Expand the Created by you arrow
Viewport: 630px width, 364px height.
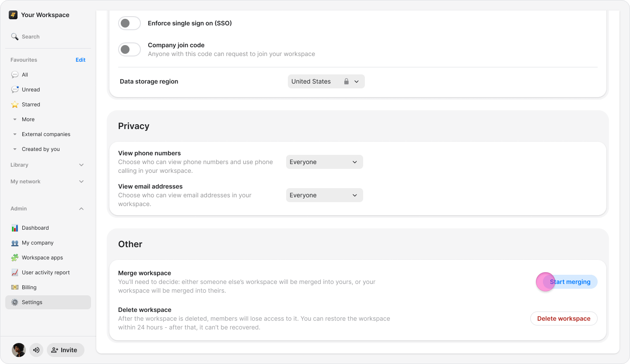[15, 149]
